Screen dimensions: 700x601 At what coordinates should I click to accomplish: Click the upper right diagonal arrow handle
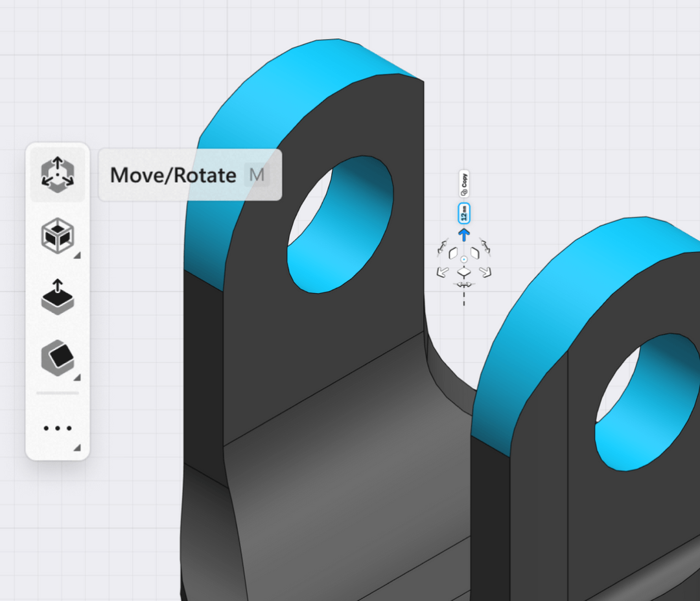click(485, 245)
